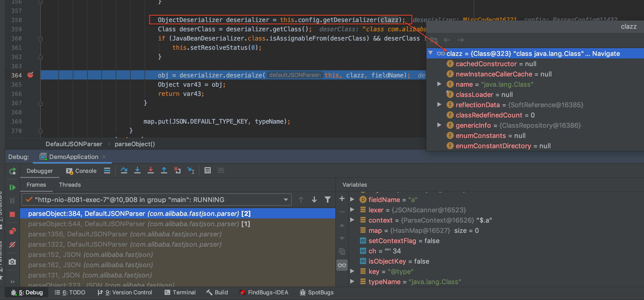The width and height of the screenshot is (644, 300).
Task: Pause the program execution
Action: tap(12, 201)
